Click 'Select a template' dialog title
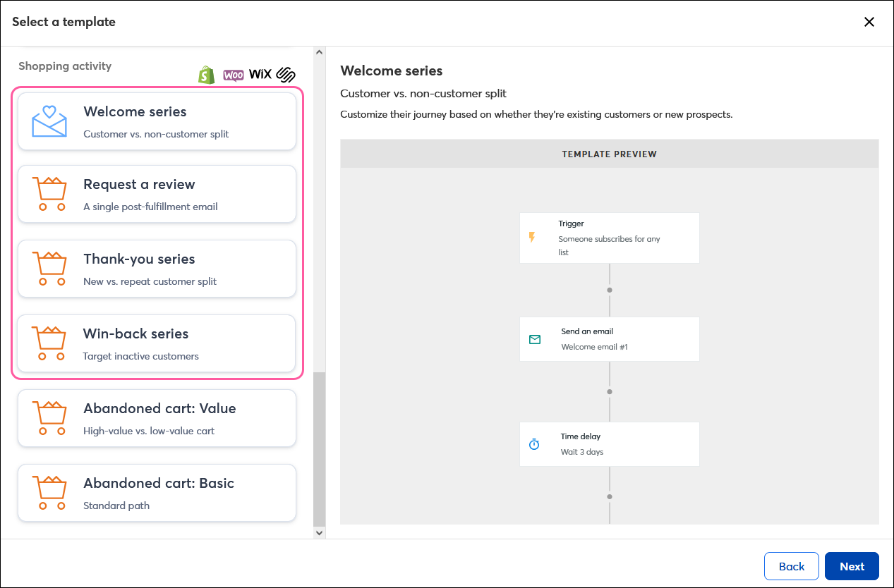The image size is (894, 588). point(64,22)
